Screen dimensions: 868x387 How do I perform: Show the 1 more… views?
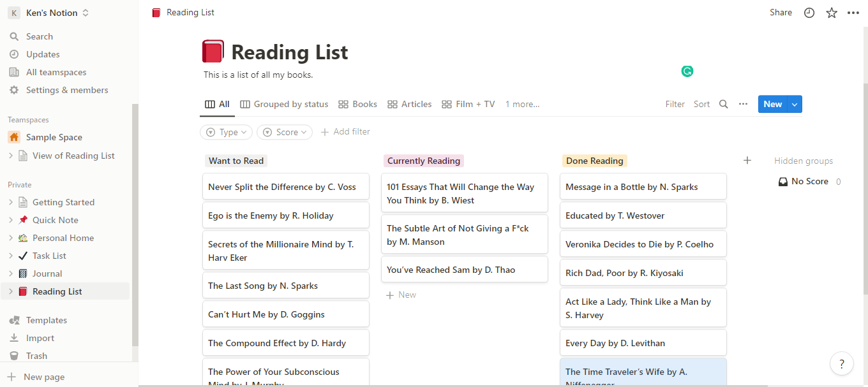point(522,104)
